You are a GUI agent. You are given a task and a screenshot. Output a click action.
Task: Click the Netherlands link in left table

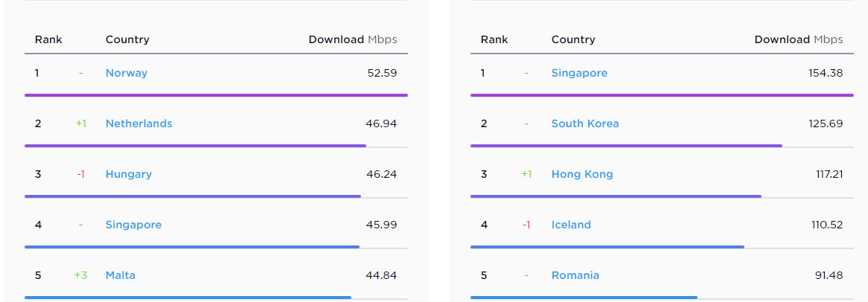138,123
